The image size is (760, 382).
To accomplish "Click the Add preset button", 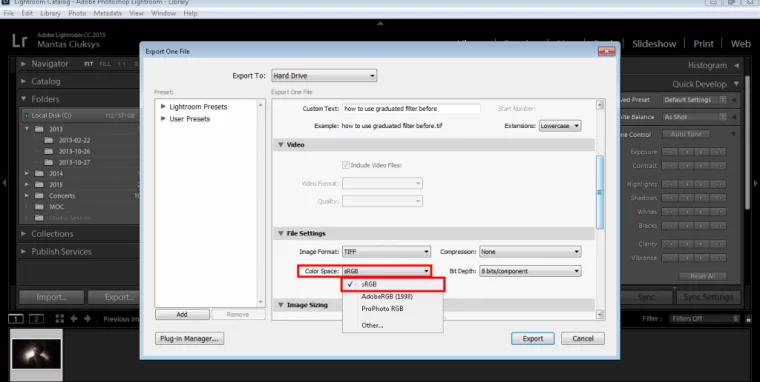I will click(x=182, y=315).
